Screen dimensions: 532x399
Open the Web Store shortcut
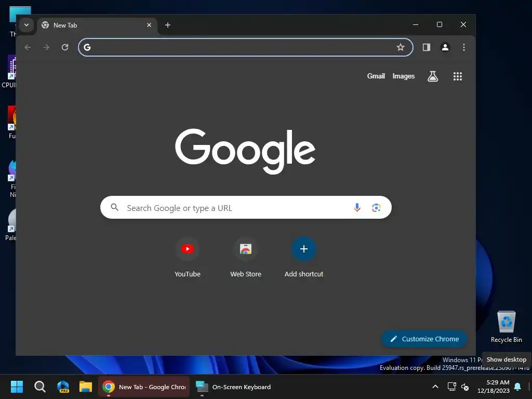point(246,257)
